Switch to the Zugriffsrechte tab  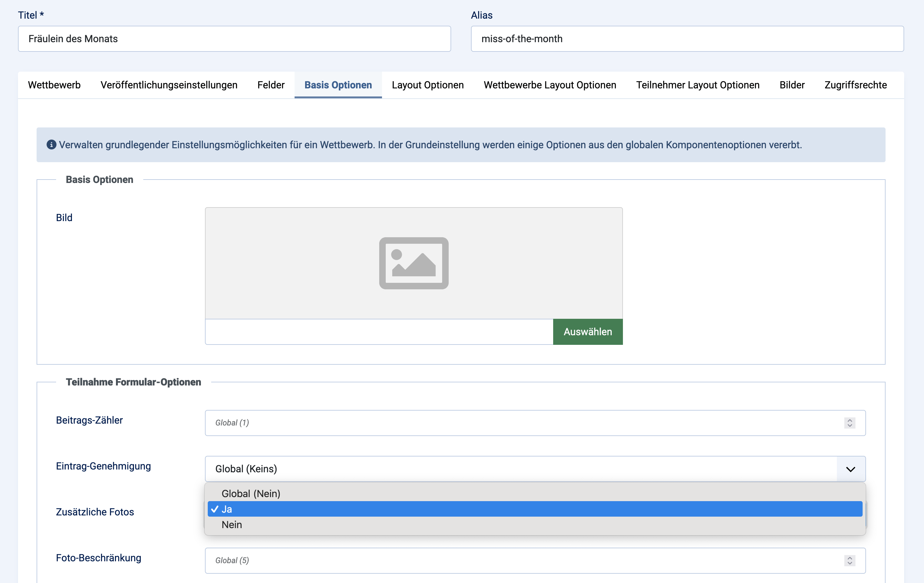(855, 85)
